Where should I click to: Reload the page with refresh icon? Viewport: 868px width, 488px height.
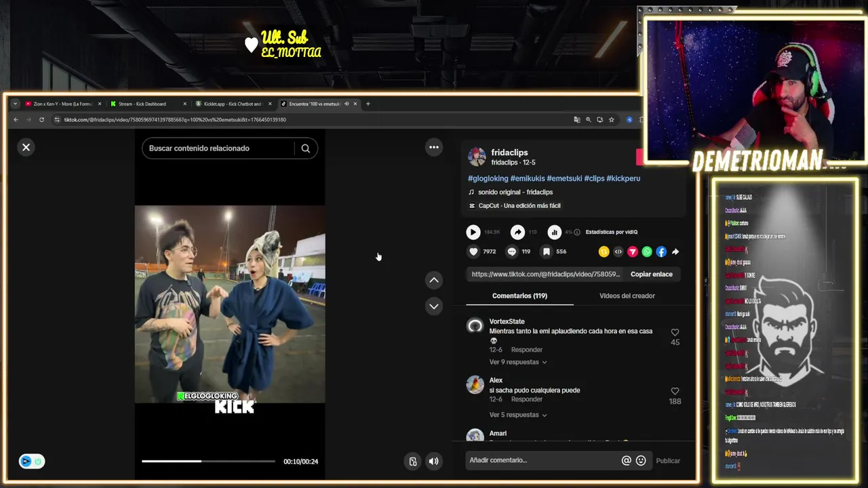pos(41,120)
